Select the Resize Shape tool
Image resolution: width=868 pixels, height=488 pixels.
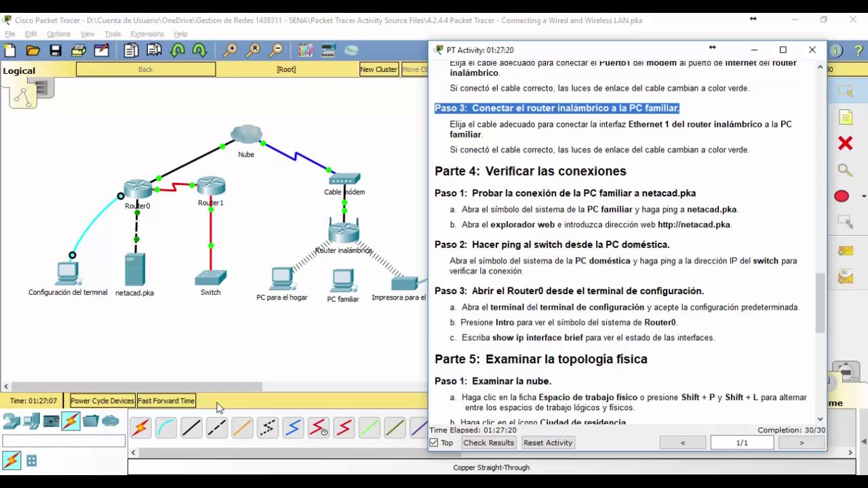tap(845, 222)
